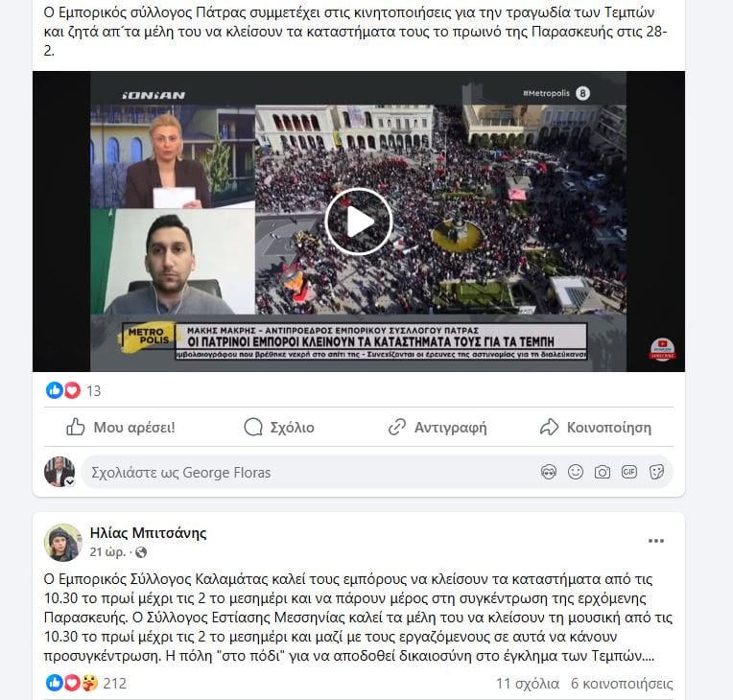
Task: View the 11 σχόλια comments
Action: (528, 684)
